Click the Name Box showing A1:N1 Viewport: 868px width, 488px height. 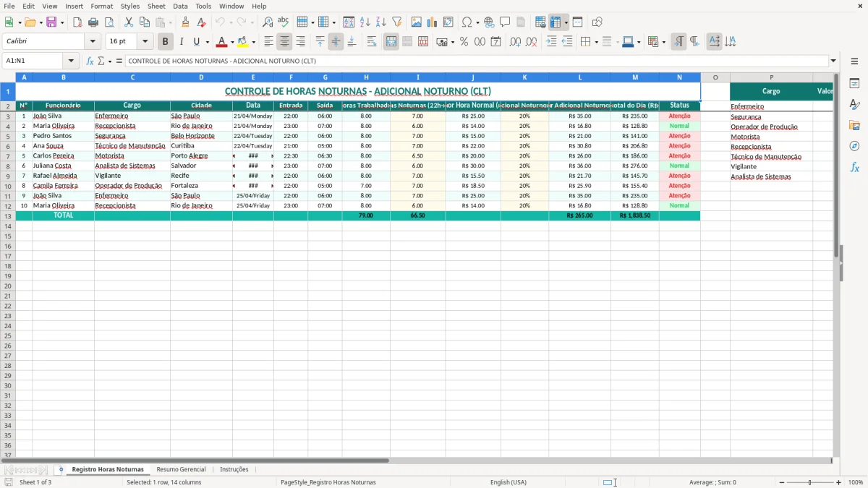pos(33,61)
